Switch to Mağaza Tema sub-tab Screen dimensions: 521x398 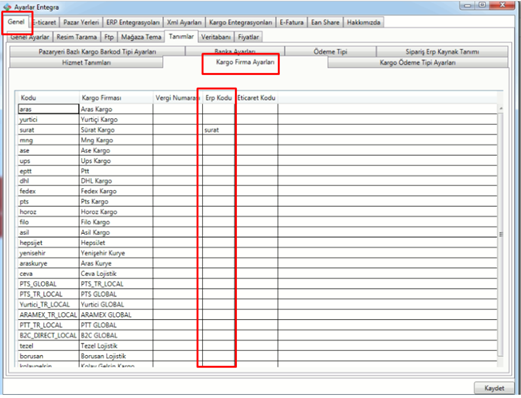(x=141, y=37)
